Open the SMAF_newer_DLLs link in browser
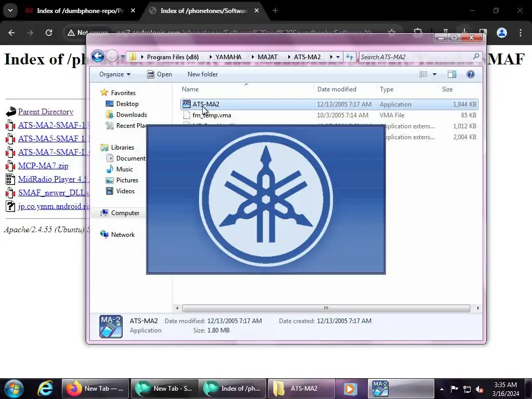Screen dimensions: 532x399 click(54, 193)
